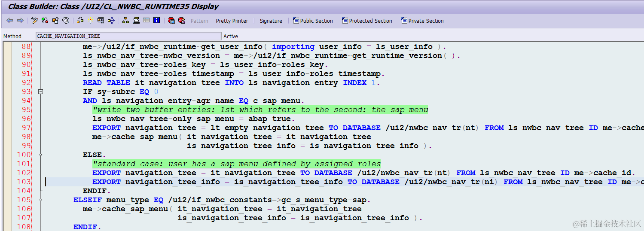Click the enhance source icon with screen symbol
The width and height of the screenshot is (644, 231).
(101, 21)
